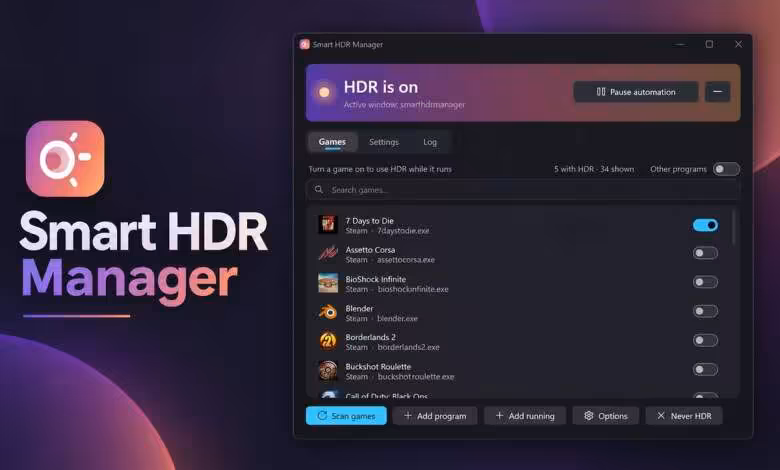
Task: Click the 'Active window: smarthdrmanager' text
Action: pyautogui.click(x=404, y=104)
